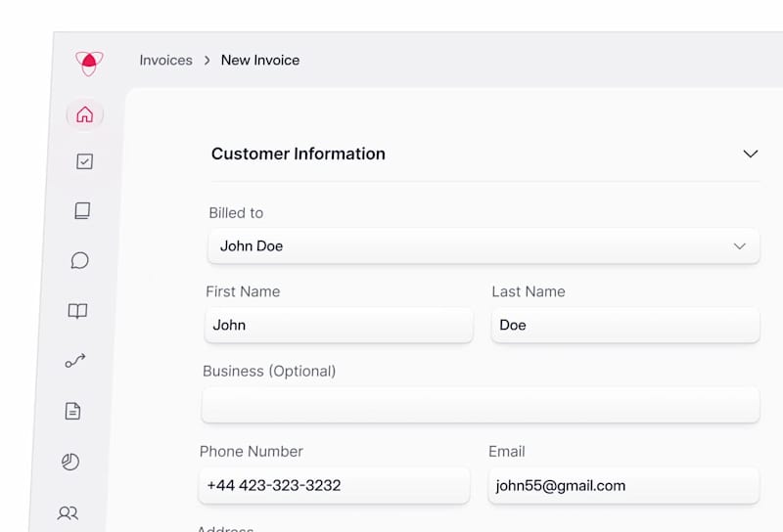Screen dimensions: 783x532
Task: Click the First Name input field
Action: (338, 325)
